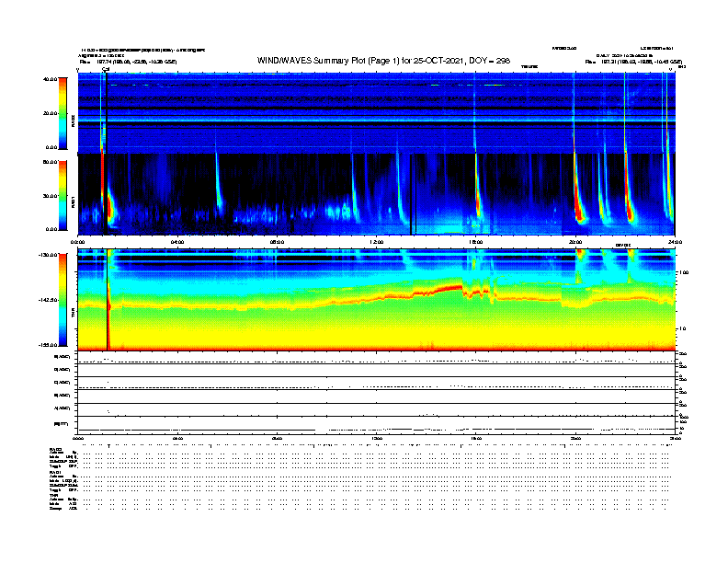
Task: Click the TNR vertical axis label
Action: click(x=73, y=314)
